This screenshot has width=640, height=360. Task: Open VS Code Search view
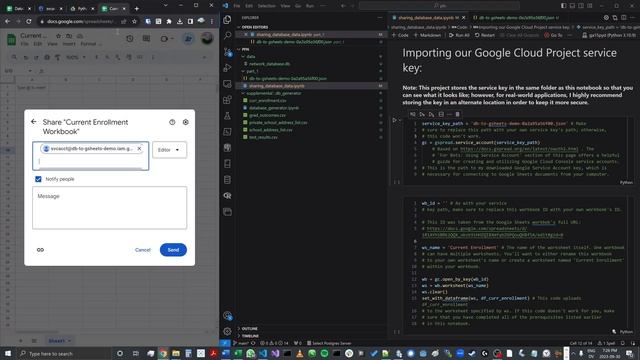tap(227, 36)
